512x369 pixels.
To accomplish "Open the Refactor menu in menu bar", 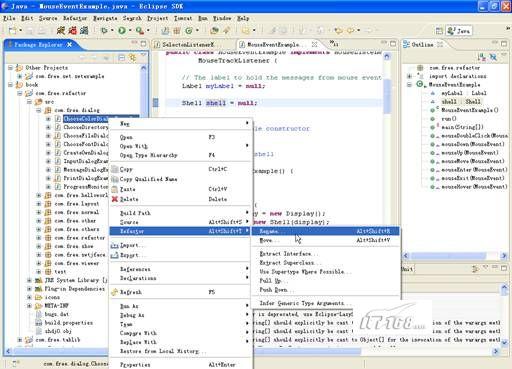I will (x=75, y=18).
